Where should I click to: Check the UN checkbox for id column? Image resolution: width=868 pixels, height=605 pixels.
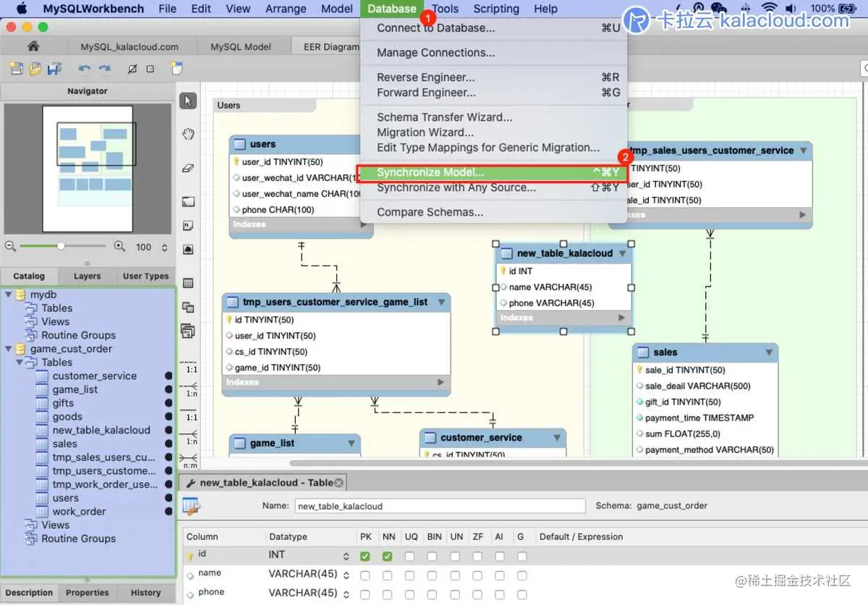pyautogui.click(x=455, y=557)
